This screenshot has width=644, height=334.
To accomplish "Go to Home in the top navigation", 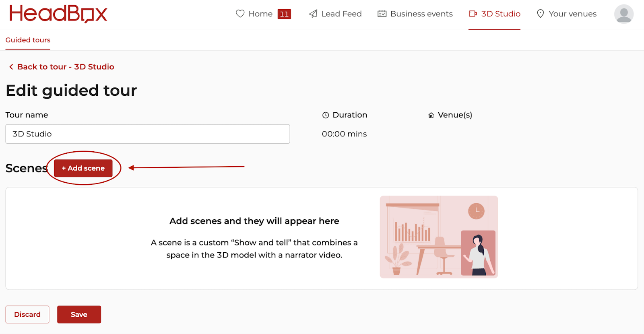I will coord(260,14).
